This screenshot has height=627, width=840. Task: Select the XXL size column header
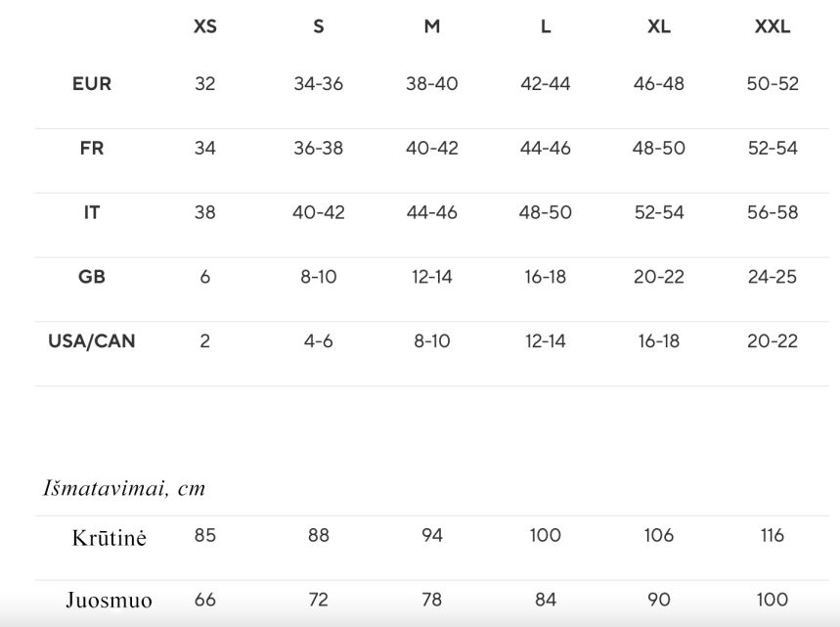click(773, 26)
